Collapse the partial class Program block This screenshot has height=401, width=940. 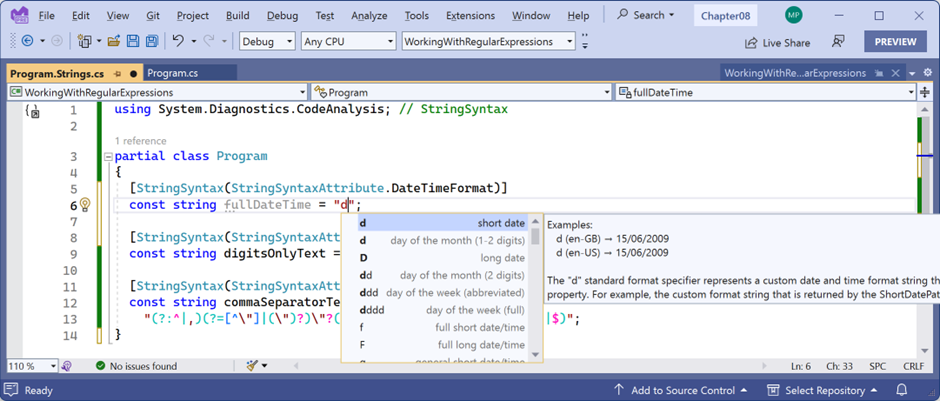pyautogui.click(x=108, y=157)
